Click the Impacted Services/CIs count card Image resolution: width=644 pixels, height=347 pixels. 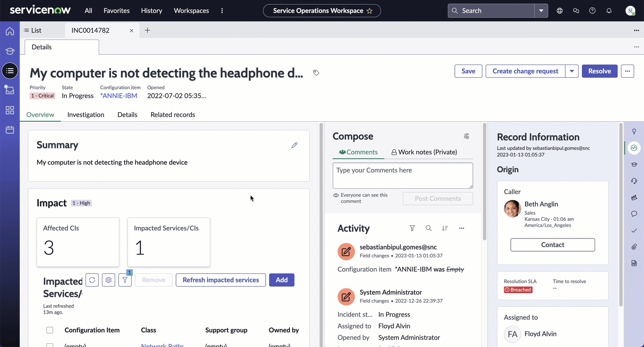(x=169, y=242)
